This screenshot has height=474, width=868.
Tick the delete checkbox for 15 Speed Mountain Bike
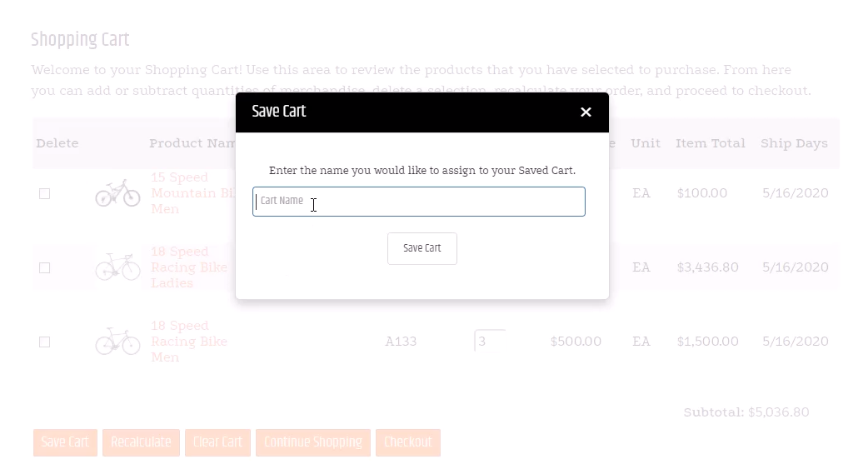coord(45,194)
